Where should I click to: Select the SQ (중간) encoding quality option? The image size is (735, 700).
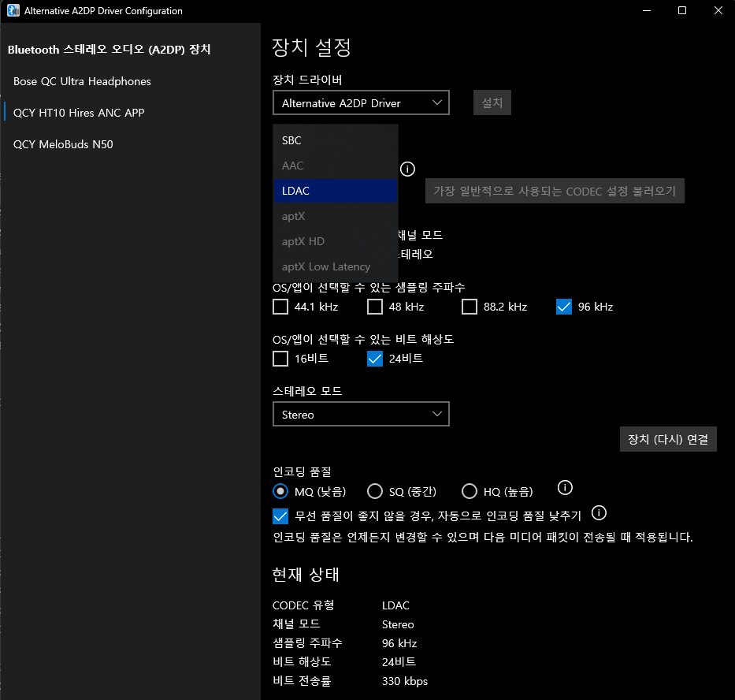(x=375, y=491)
